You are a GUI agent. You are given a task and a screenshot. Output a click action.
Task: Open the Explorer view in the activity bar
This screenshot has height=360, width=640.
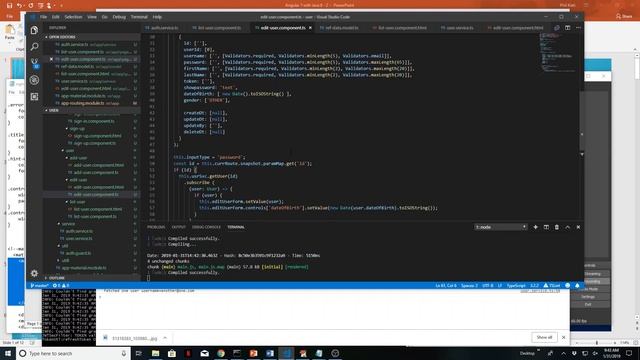(35, 30)
